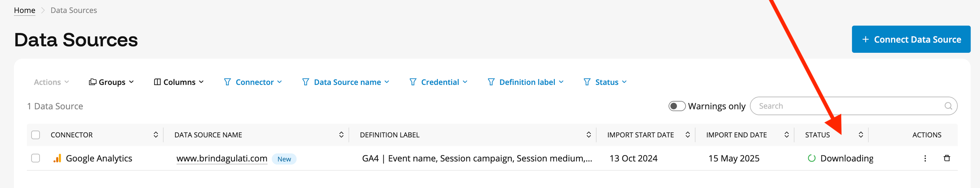Toggle the Warnings only switch

tap(677, 106)
